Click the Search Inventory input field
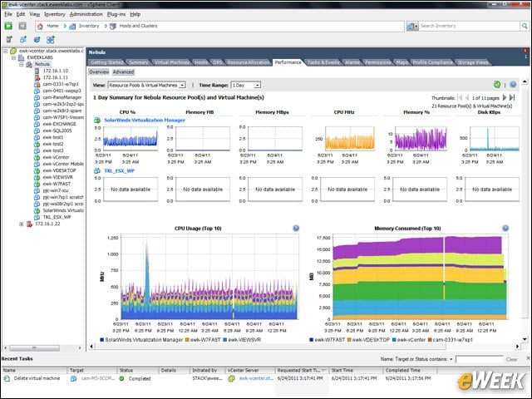This screenshot has width=532, height=399. [469, 26]
